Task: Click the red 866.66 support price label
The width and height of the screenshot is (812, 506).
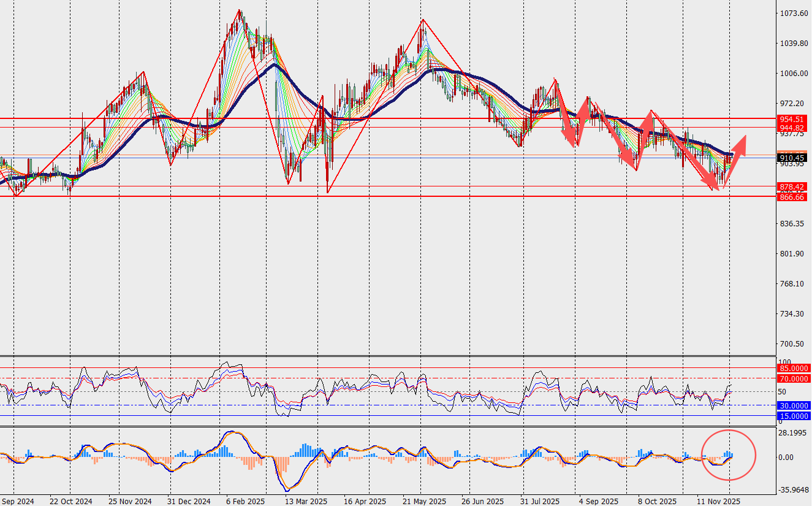Action: coord(791,197)
